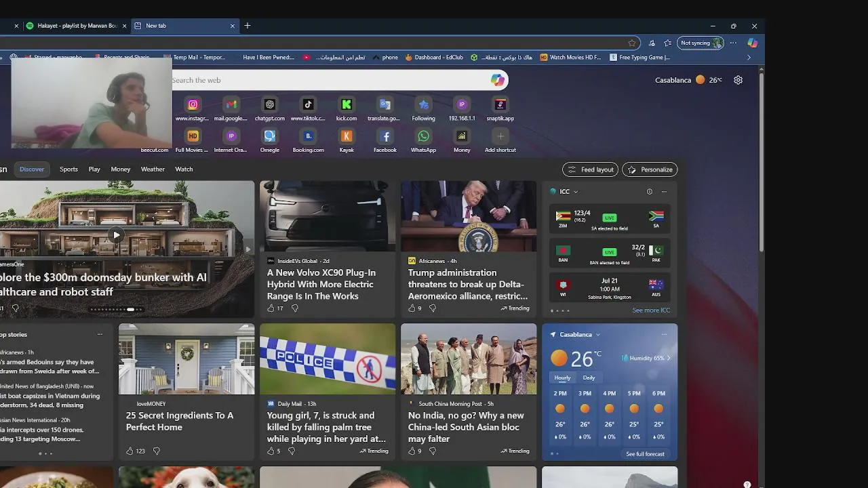Open the Facebook shortcut tile
868x488 pixels.
(x=385, y=136)
